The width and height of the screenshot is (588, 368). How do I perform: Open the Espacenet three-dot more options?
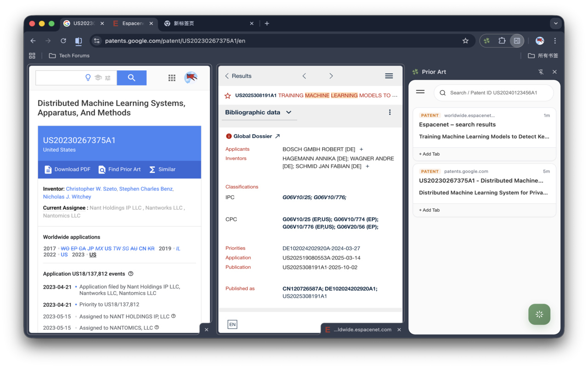coord(390,112)
